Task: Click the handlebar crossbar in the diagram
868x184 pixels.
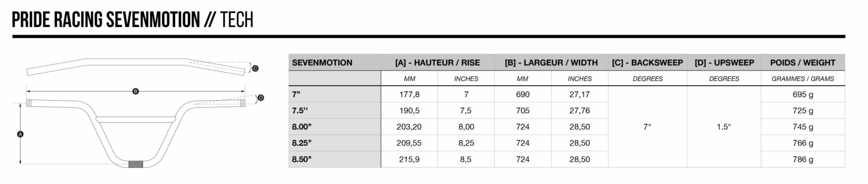Action: pos(136,120)
